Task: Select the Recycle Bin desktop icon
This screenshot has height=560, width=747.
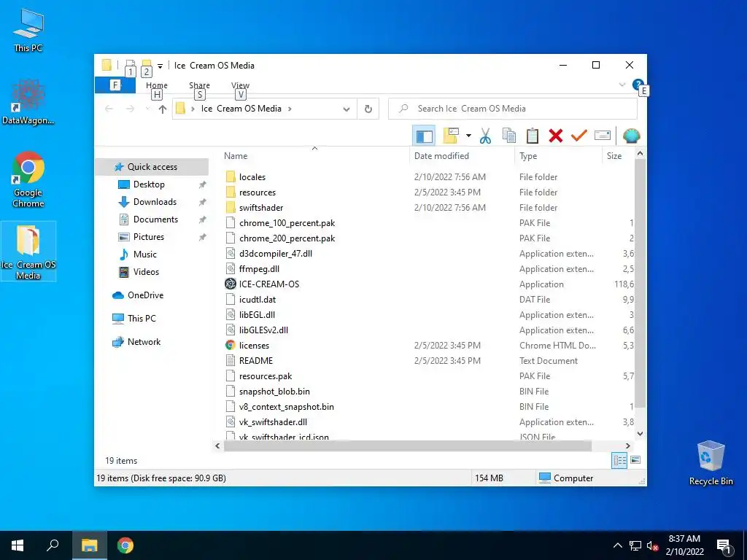Action: pos(711,463)
